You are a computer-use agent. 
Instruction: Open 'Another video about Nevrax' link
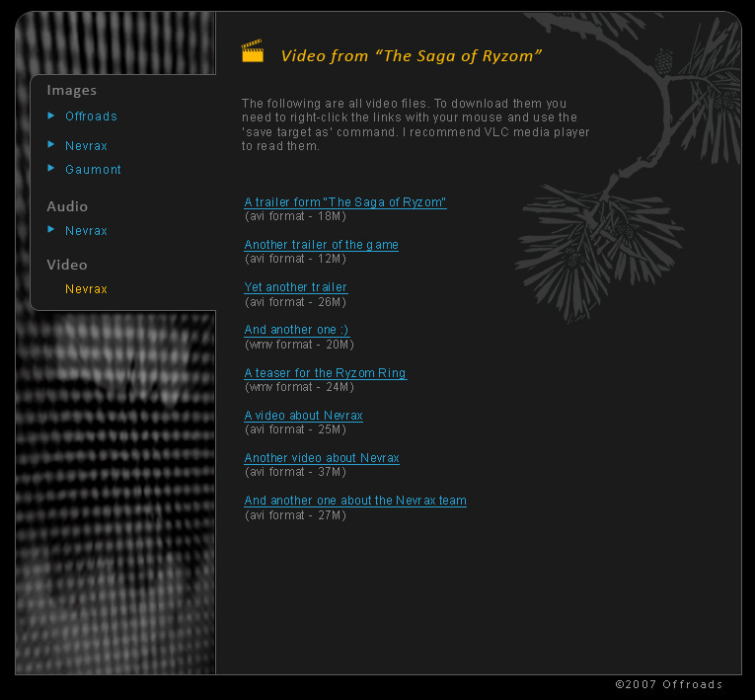tap(322, 458)
